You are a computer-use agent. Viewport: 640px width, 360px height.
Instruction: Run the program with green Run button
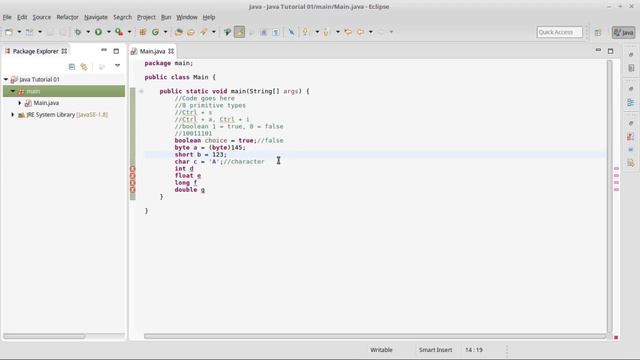98,32
